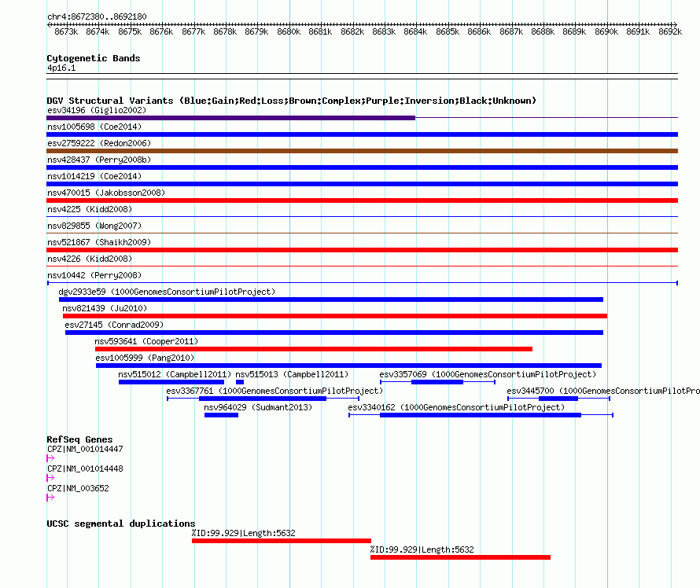Click dgv2933e59 1000Genomes variant label
This screenshot has width=700, height=588.
pyautogui.click(x=167, y=292)
